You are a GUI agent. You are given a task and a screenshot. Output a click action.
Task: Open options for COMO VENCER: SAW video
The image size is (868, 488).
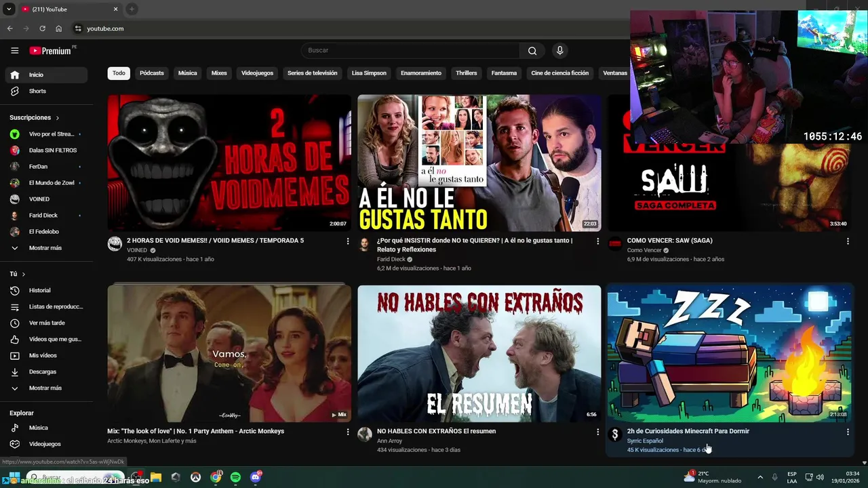848,241
